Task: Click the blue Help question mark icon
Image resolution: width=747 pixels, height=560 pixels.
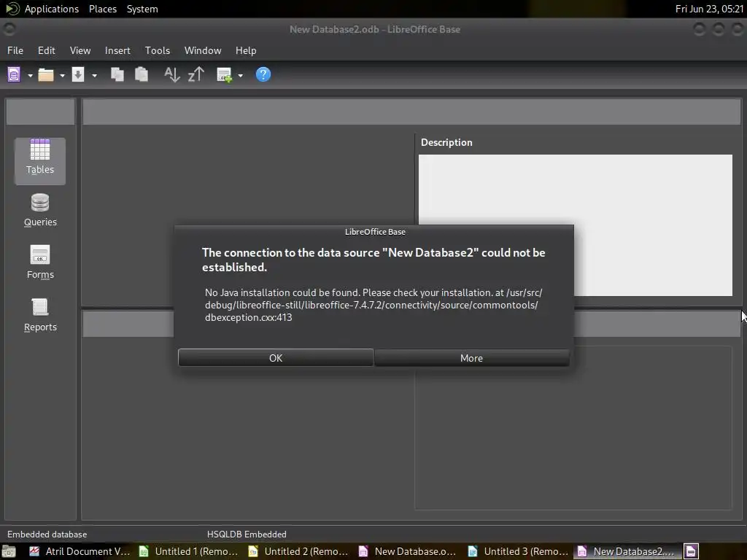Action: (x=263, y=75)
